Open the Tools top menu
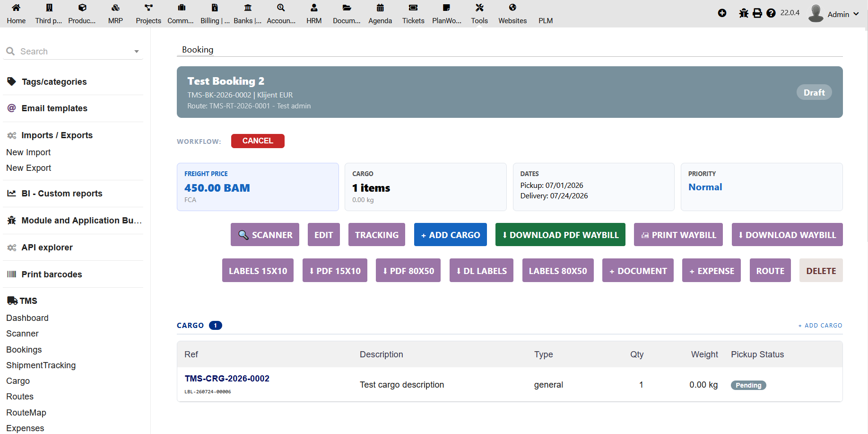 [x=479, y=13]
